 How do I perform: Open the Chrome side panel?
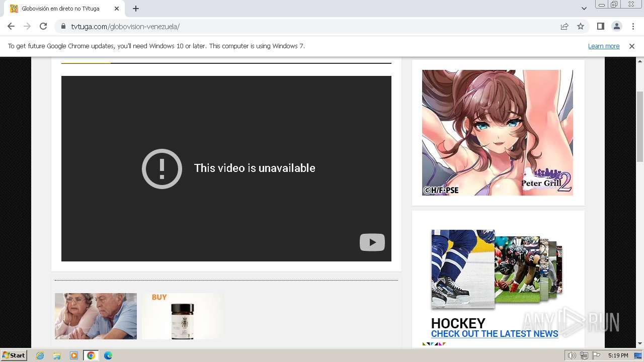[x=600, y=27]
